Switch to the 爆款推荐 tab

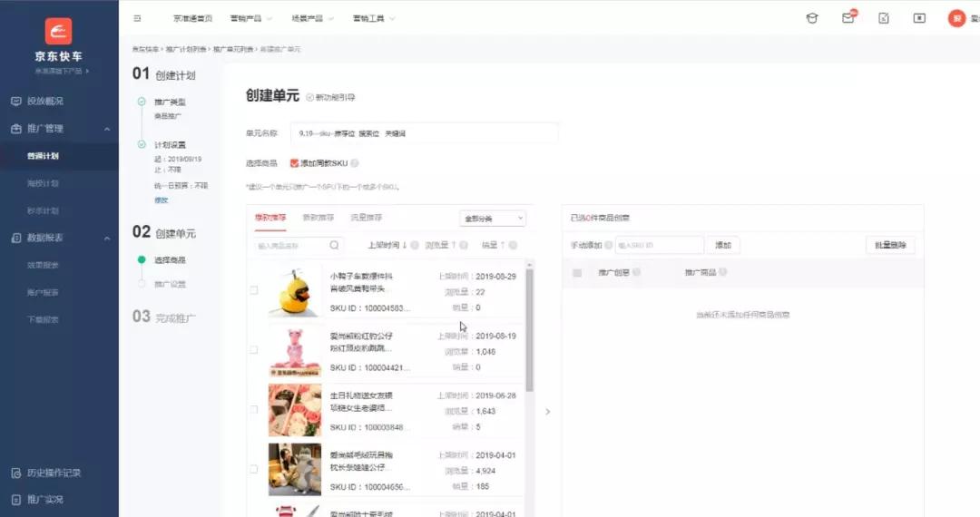click(x=270, y=218)
